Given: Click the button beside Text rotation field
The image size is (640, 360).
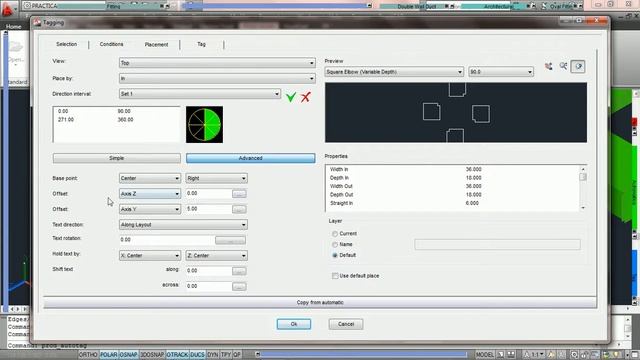Looking at the screenshot, I should tap(231, 240).
